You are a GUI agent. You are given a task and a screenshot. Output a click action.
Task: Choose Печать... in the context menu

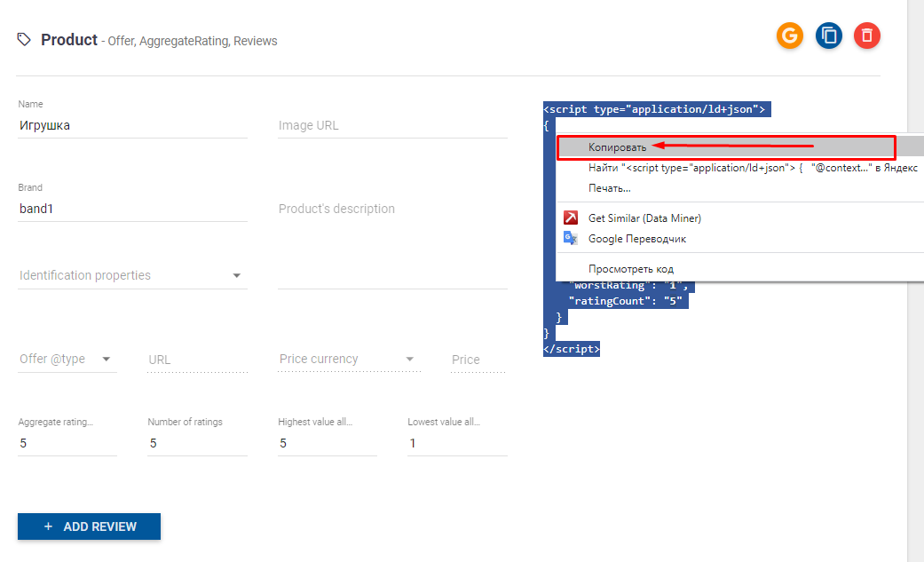610,188
